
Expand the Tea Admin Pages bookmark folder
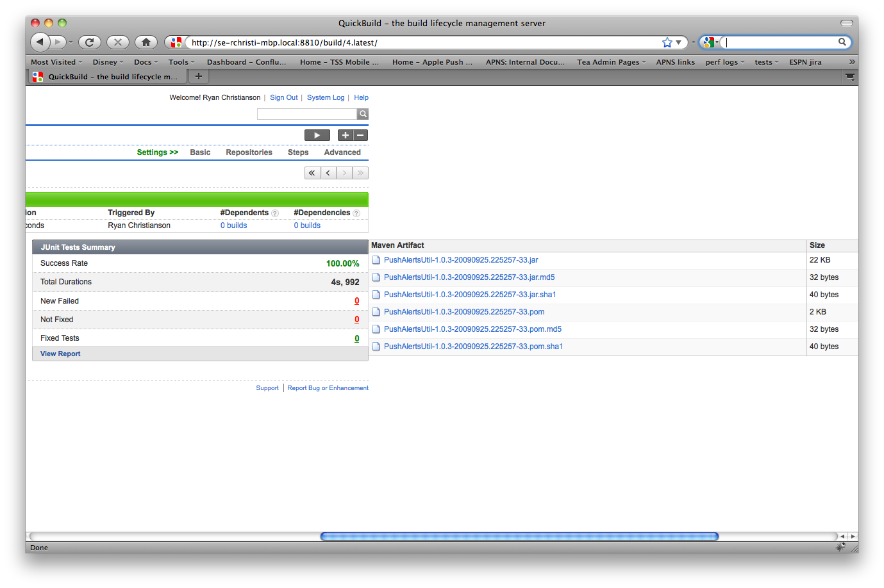point(611,62)
